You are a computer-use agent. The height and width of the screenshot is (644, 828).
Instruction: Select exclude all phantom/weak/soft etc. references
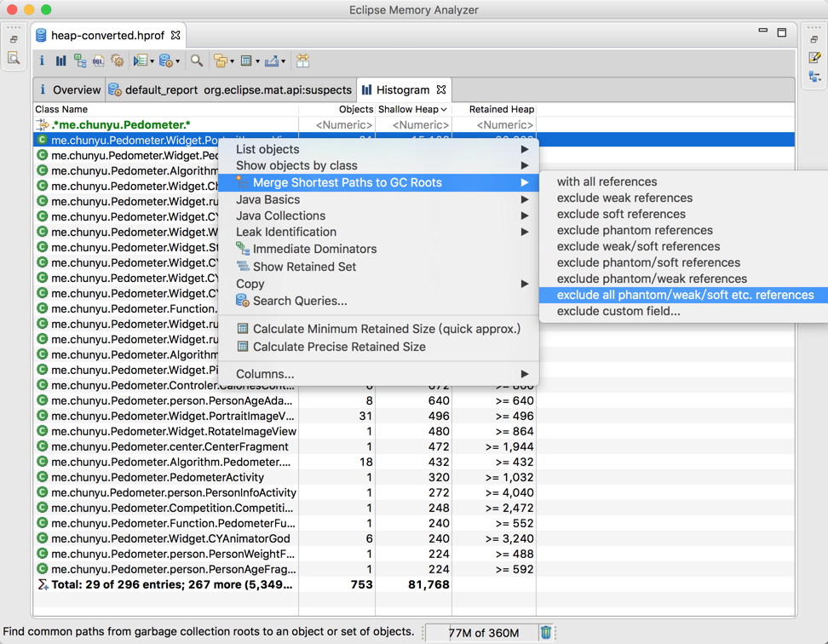pos(684,295)
